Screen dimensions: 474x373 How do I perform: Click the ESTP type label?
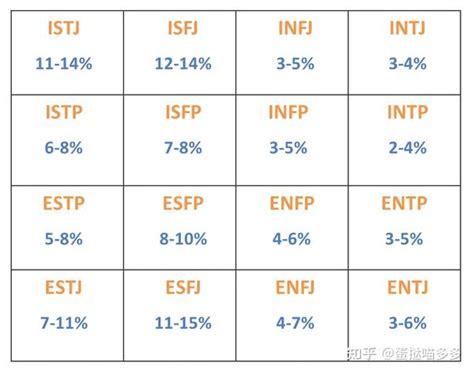(x=64, y=203)
